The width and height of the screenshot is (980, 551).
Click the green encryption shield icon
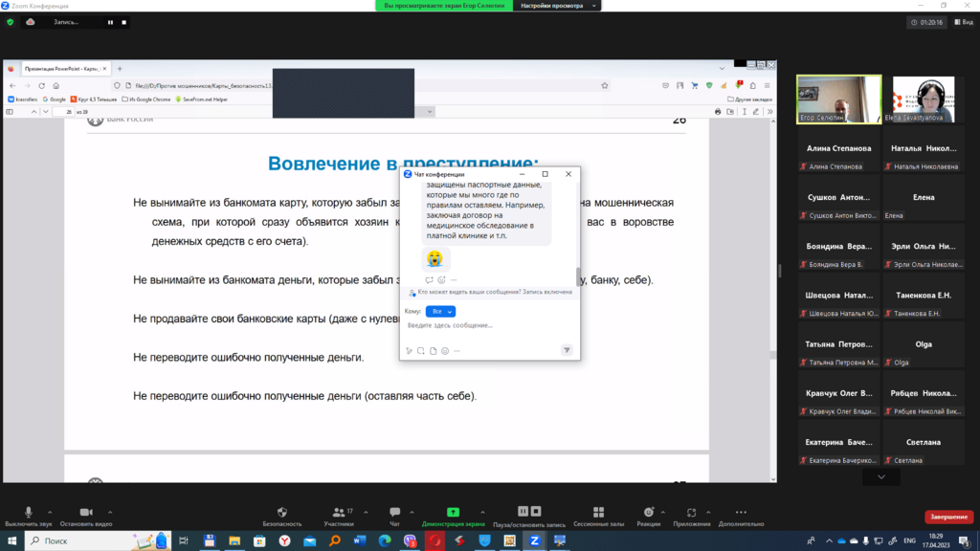pos(10,22)
